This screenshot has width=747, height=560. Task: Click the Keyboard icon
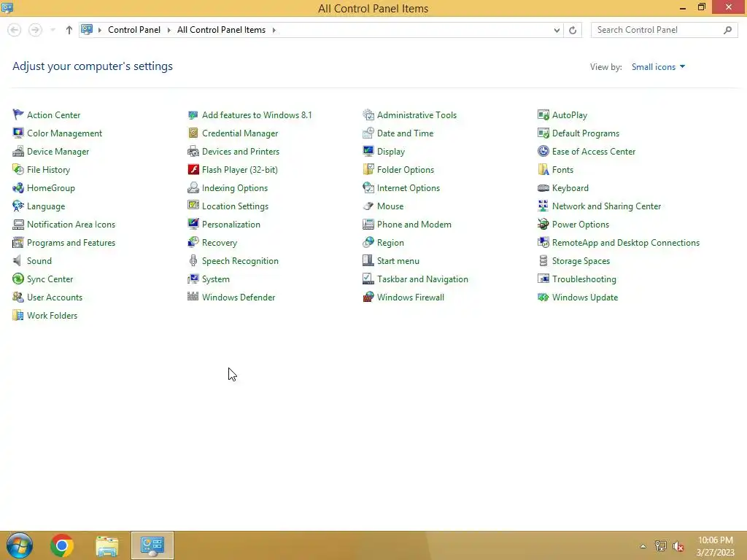[x=543, y=188]
